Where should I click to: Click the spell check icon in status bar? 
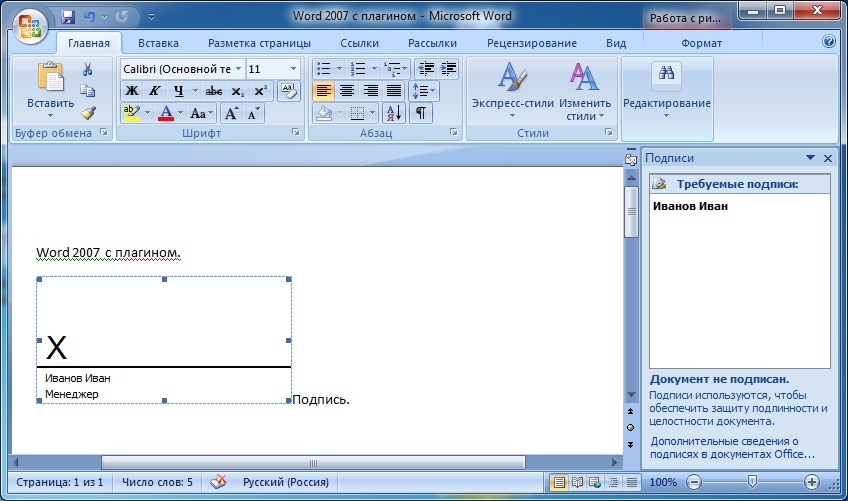pos(218,482)
